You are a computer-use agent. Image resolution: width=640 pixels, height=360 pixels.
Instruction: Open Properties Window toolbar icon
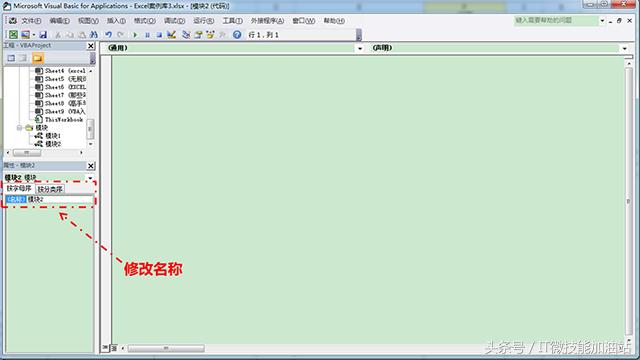[x=198, y=35]
